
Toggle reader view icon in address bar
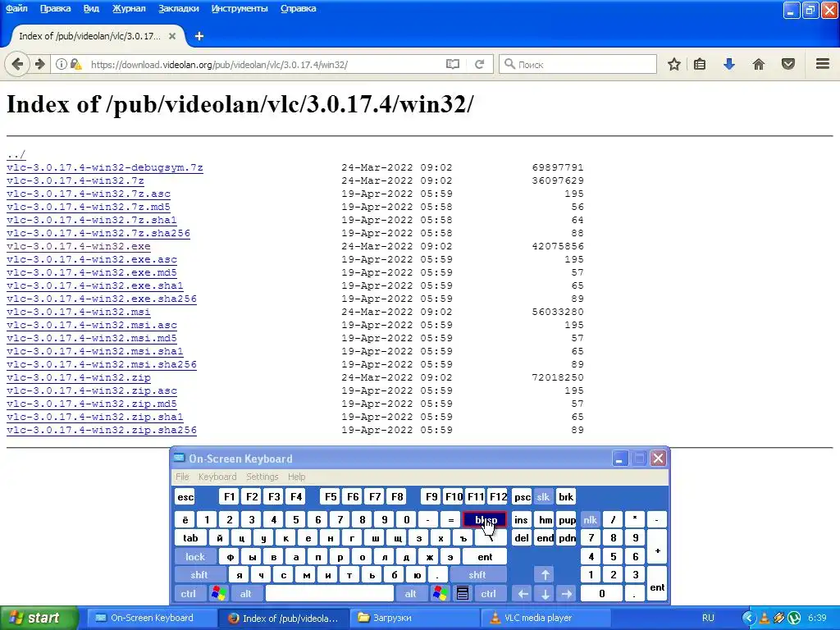[x=453, y=64]
